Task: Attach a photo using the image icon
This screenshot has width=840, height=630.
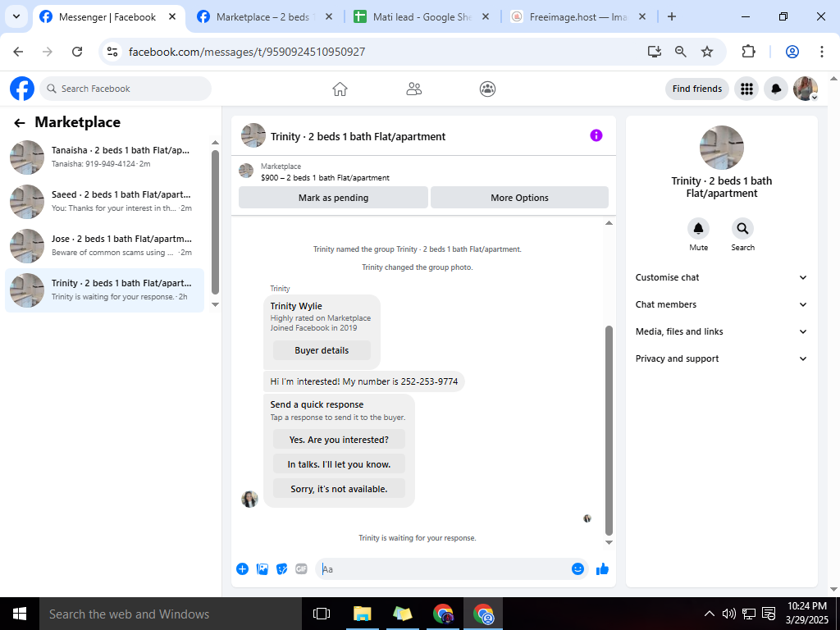Action: coord(262,569)
